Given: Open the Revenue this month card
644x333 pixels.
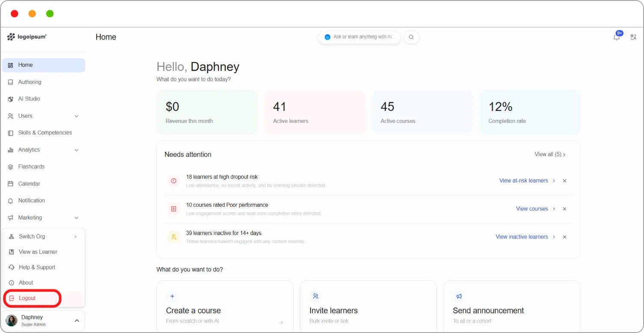Looking at the screenshot, I should click(x=207, y=112).
